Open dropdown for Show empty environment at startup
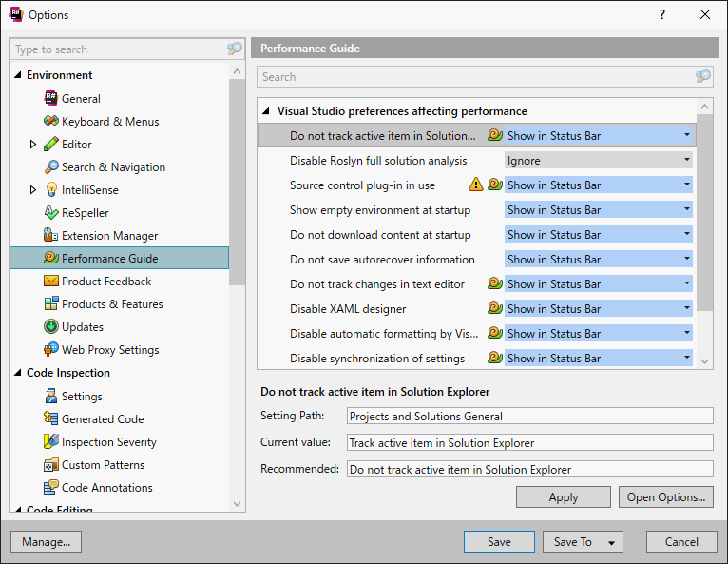 (x=687, y=209)
